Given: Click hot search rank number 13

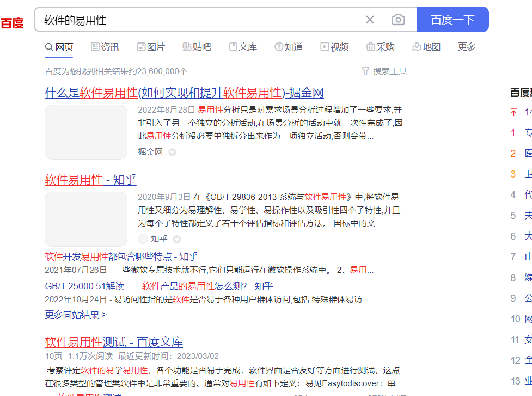Looking at the screenshot, I should click(515, 381).
